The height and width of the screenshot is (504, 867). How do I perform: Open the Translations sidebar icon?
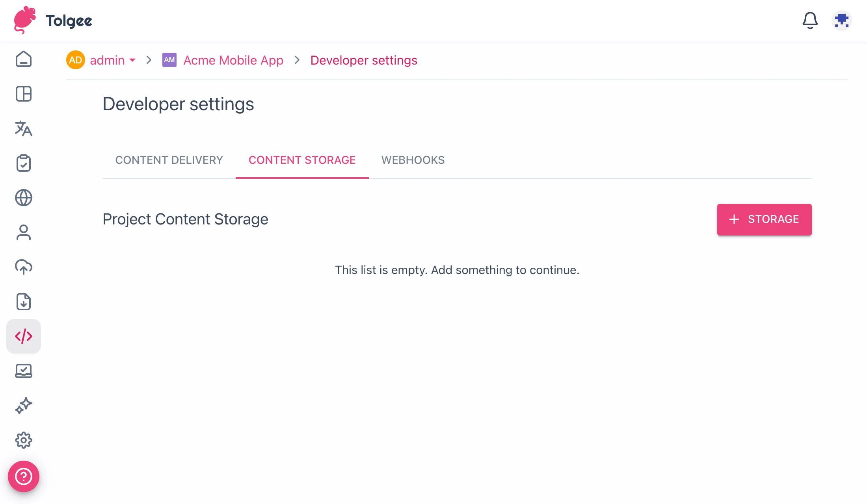(24, 128)
